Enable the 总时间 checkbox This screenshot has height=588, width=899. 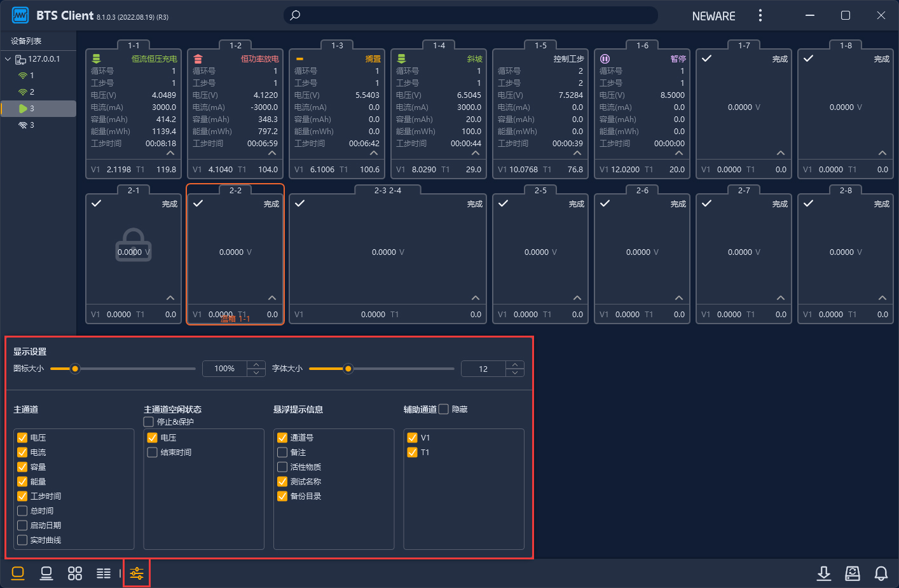tap(22, 510)
